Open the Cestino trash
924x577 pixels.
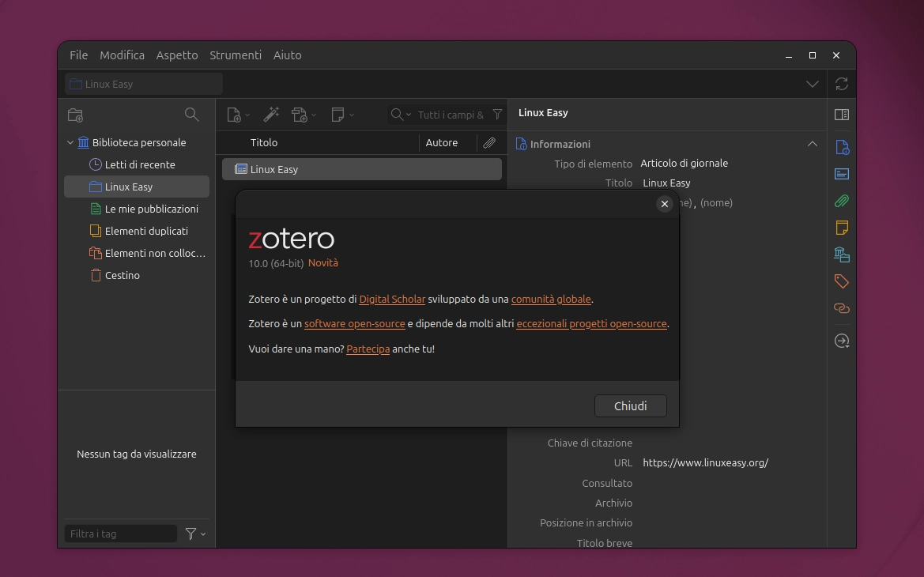point(136,275)
